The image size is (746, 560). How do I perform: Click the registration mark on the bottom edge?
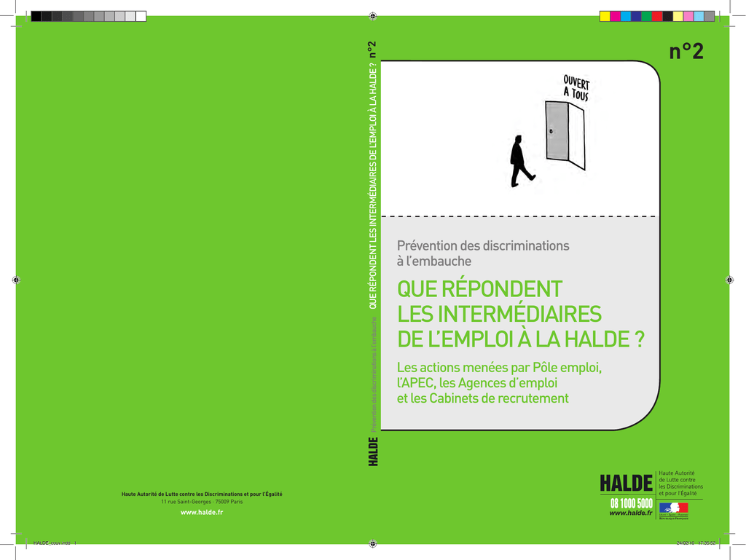coord(373,543)
